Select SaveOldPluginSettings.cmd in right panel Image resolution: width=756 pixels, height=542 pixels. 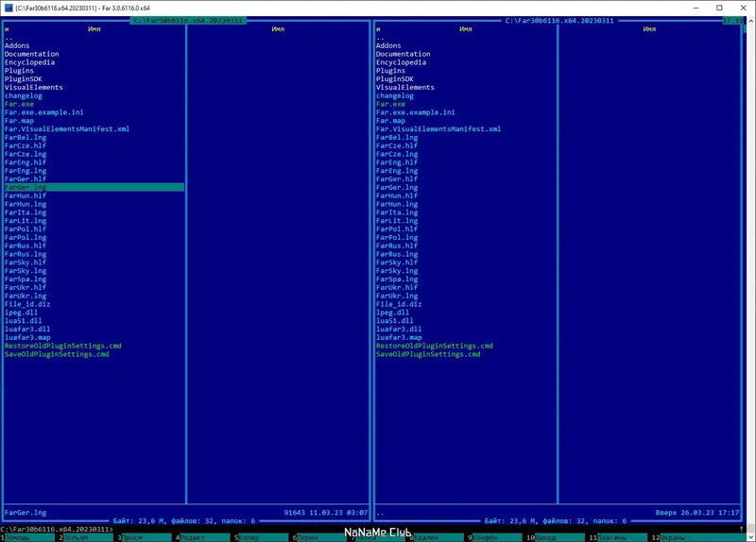[x=428, y=354]
